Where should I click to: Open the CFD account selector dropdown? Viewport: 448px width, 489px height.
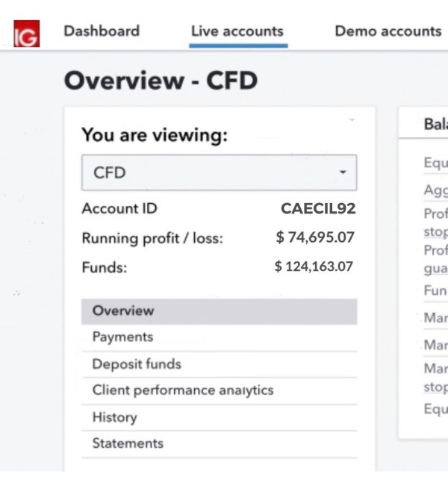tap(219, 173)
